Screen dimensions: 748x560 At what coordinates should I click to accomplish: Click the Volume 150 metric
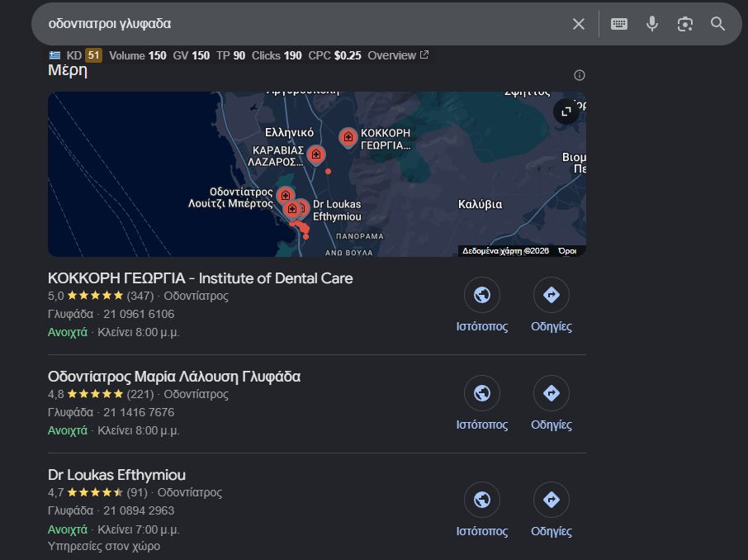point(138,55)
